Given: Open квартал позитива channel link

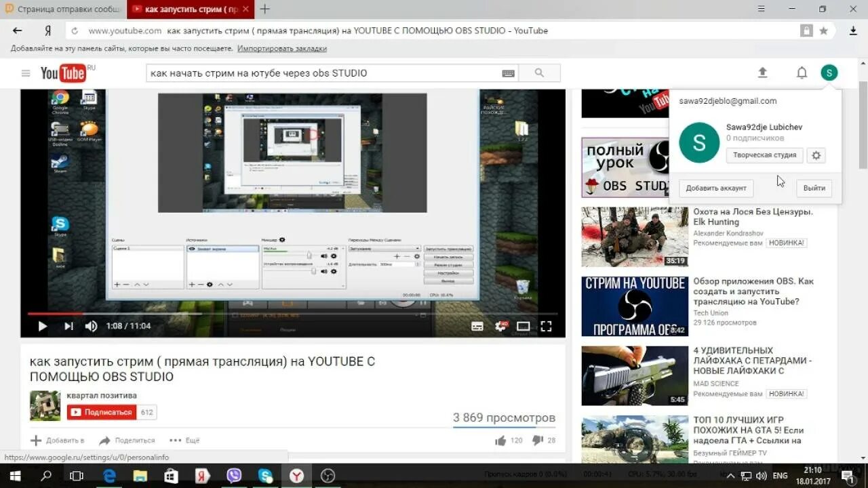Looking at the screenshot, I should 102,395.
